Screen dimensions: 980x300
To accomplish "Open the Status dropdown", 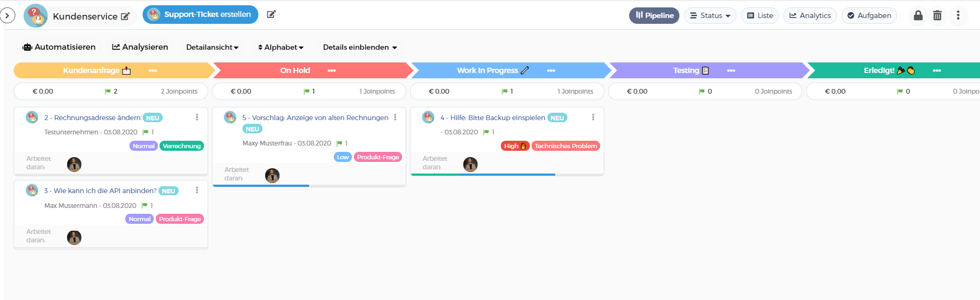I will coord(710,15).
